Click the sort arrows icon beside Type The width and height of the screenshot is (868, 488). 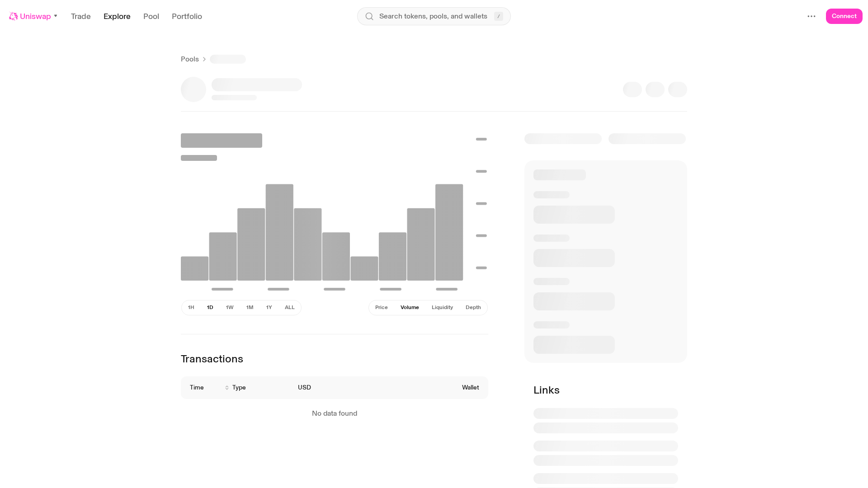(x=227, y=388)
